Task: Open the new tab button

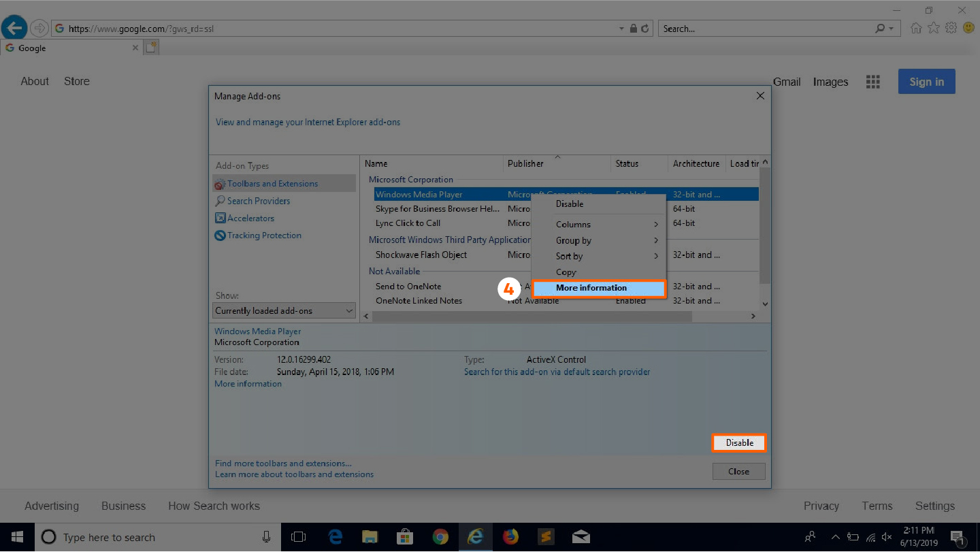Action: click(151, 47)
